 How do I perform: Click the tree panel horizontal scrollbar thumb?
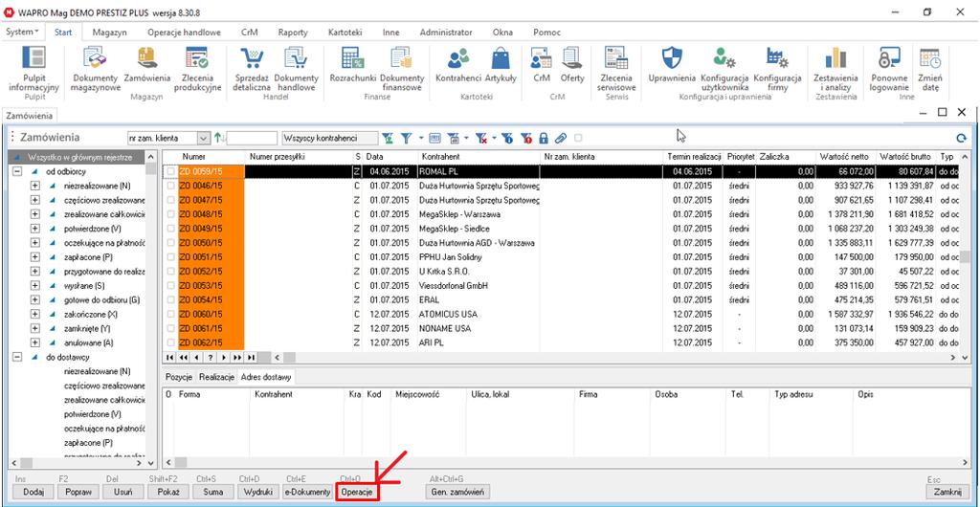click(x=26, y=463)
